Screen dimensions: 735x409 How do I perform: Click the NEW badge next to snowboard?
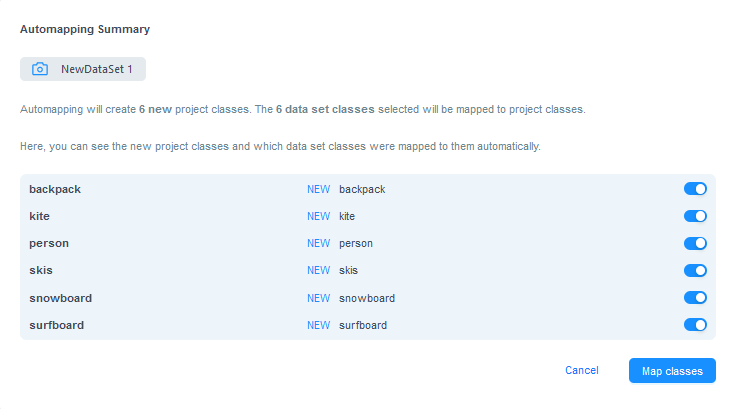pos(318,298)
